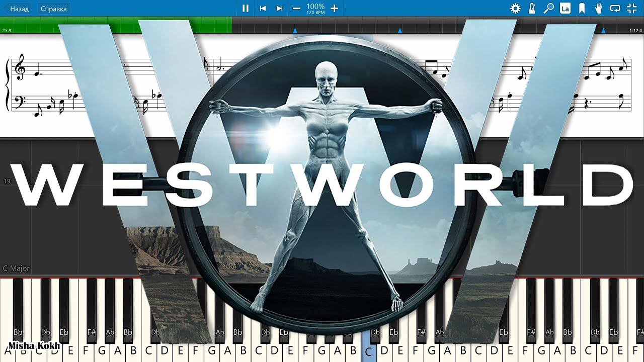
Task: Seek within the green played portion of timeline
Action: point(116,25)
